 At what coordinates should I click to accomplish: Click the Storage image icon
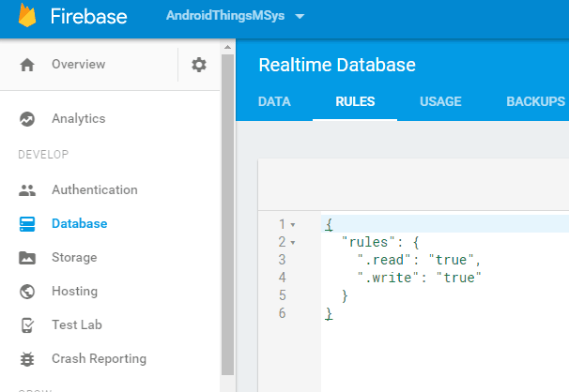point(27,258)
